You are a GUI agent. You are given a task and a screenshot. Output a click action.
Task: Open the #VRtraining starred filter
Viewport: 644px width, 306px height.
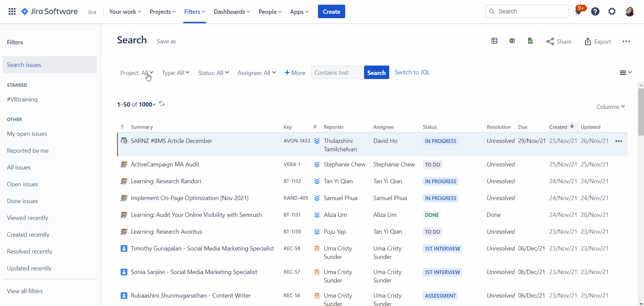pyautogui.click(x=22, y=100)
